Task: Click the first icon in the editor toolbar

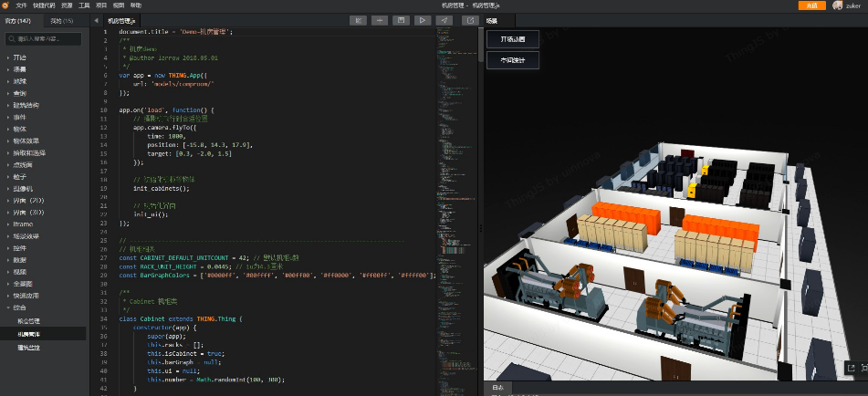Action: click(x=359, y=19)
